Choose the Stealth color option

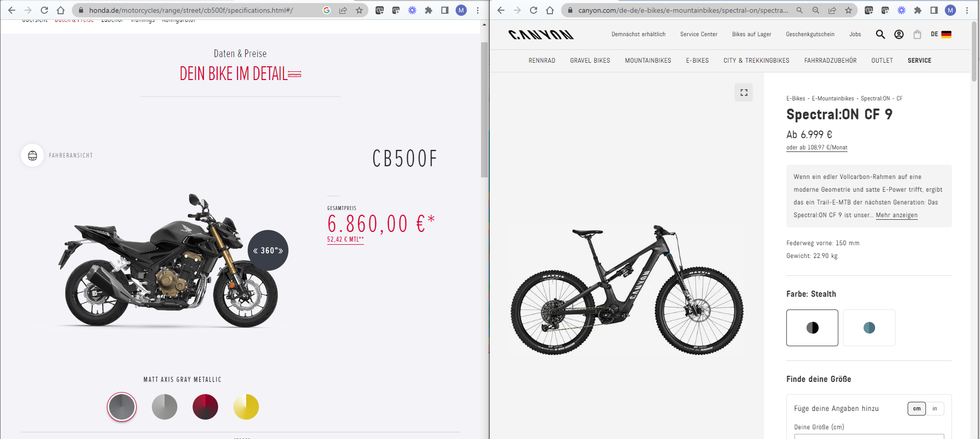tap(812, 328)
